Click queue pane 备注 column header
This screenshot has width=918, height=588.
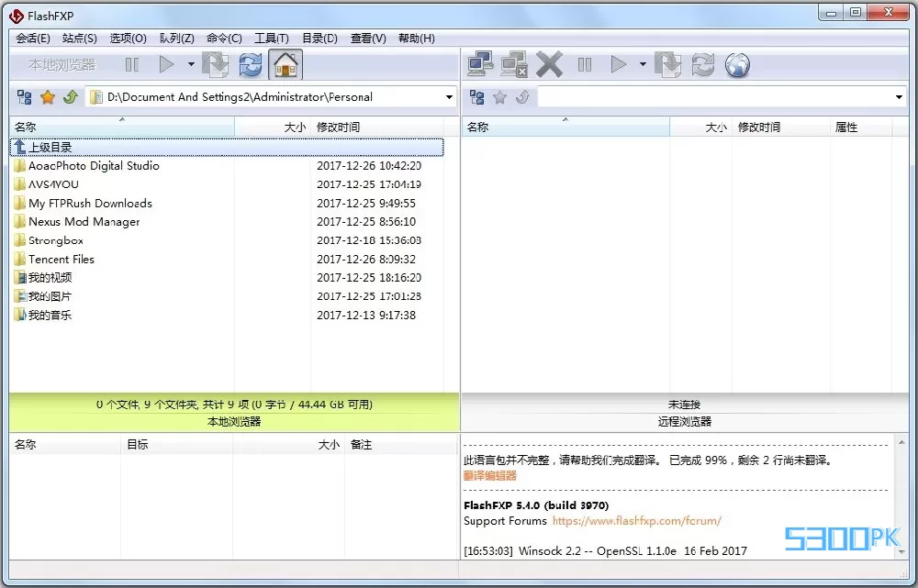[401, 445]
